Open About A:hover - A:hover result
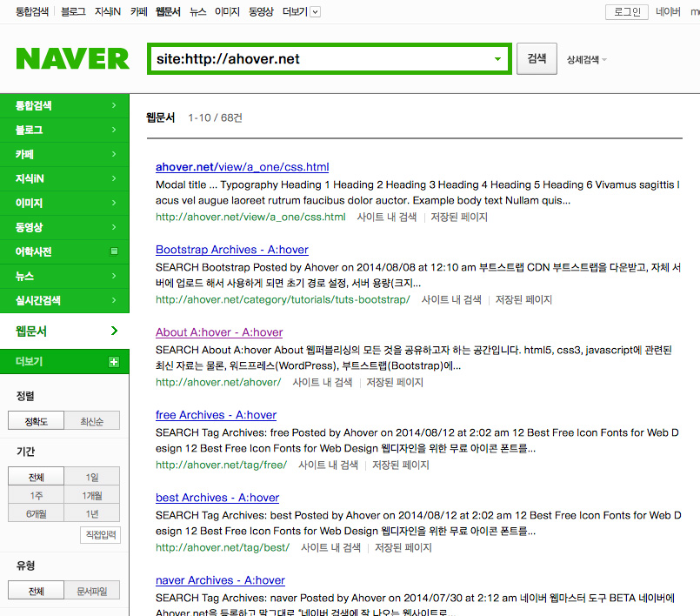Image resolution: width=700 pixels, height=616 pixels. click(x=219, y=332)
